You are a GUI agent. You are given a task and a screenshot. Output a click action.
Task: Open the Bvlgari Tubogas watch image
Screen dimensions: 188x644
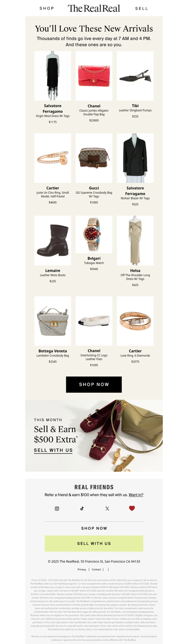pos(94,235)
